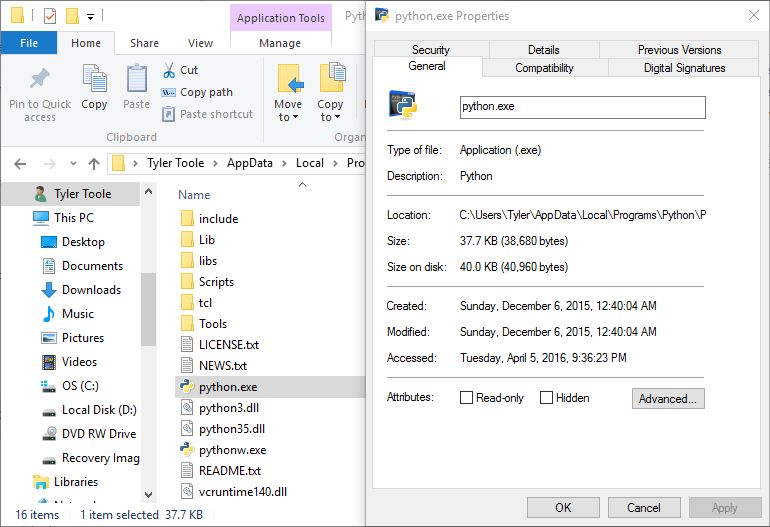Open the Details tab in Properties
The height and width of the screenshot is (527, 770).
[x=544, y=50]
